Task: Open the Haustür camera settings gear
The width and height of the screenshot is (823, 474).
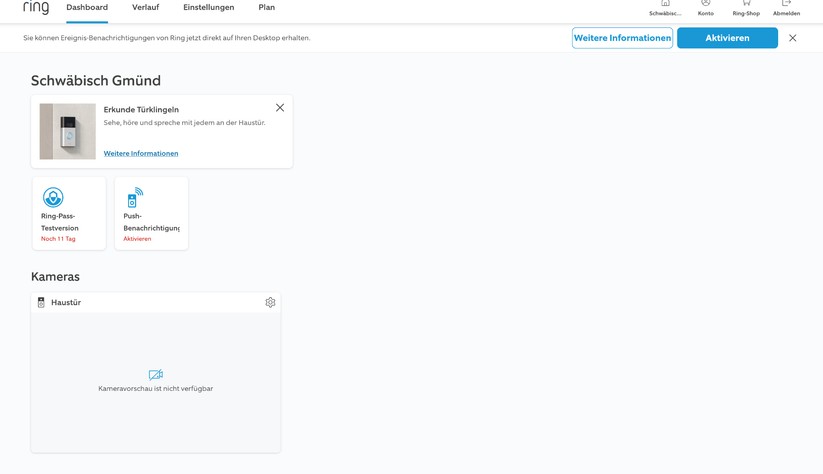Action: click(x=270, y=302)
